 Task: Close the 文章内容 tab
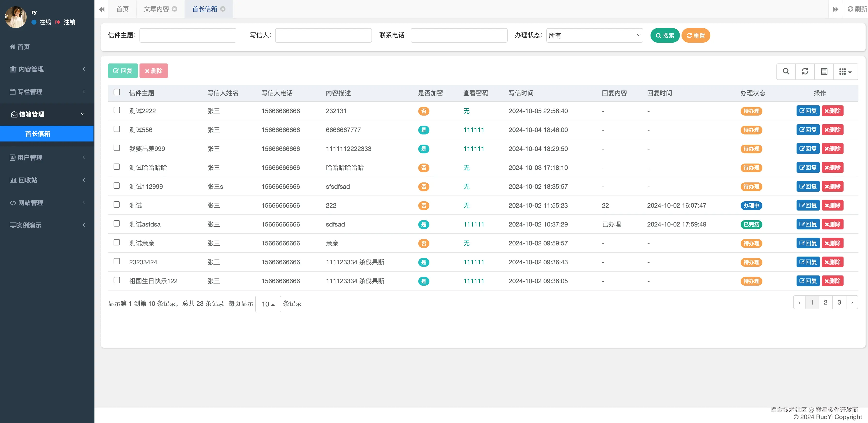175,9
